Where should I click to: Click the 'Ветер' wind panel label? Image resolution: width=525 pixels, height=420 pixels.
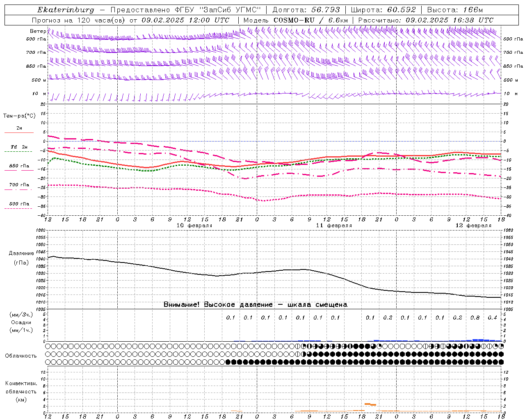coord(38,31)
